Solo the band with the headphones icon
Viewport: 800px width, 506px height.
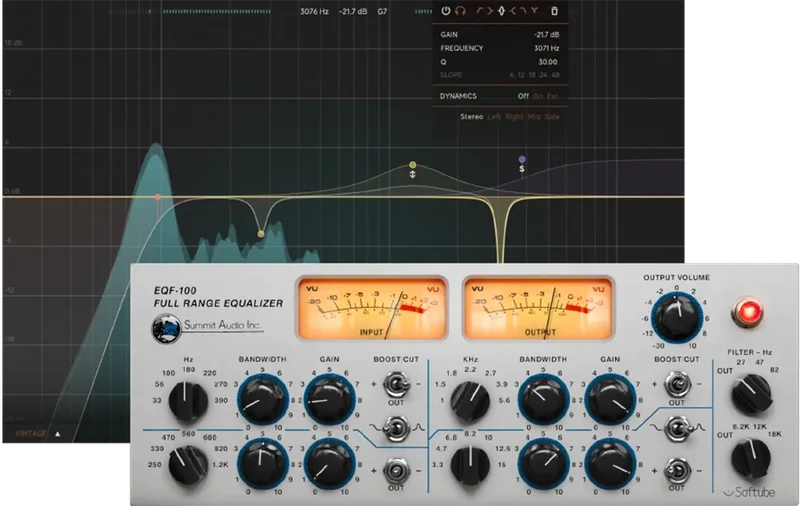pyautogui.click(x=460, y=11)
